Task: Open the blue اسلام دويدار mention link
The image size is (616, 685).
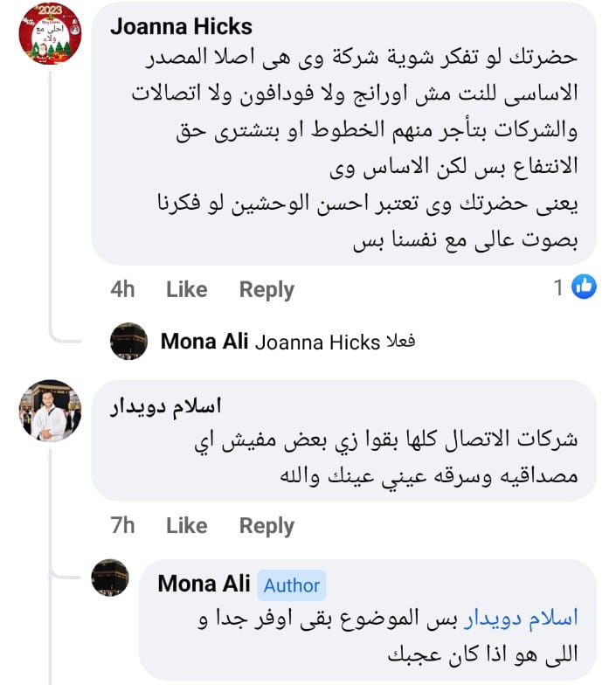Action: coord(520,619)
